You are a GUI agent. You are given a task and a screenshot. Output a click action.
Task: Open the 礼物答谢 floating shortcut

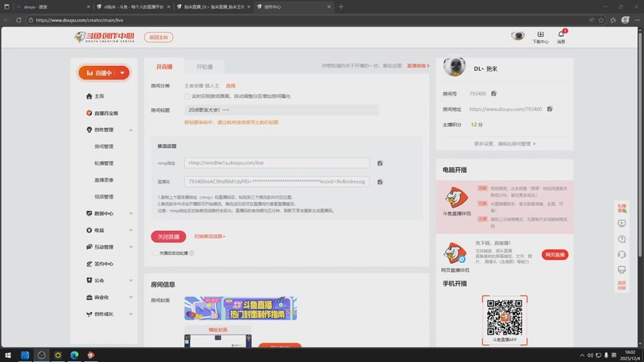tap(621, 208)
